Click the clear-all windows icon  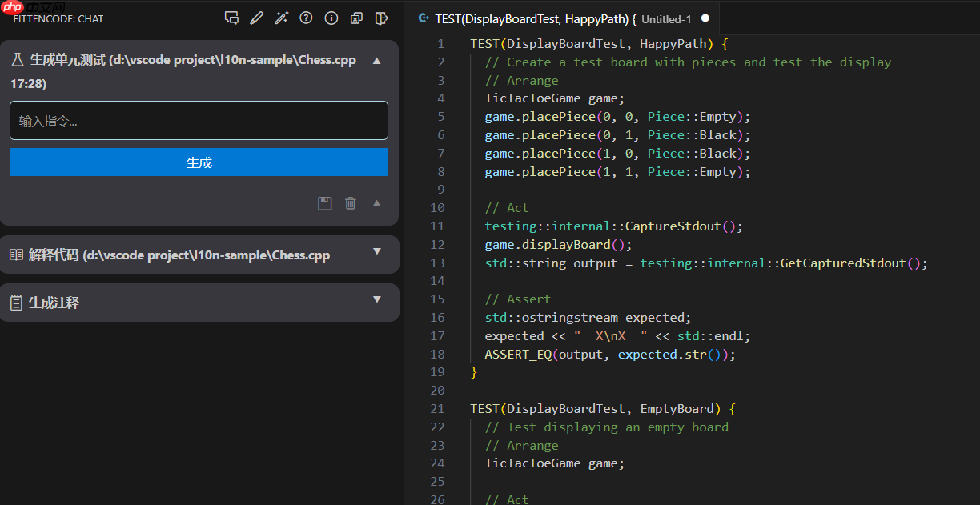[356, 18]
